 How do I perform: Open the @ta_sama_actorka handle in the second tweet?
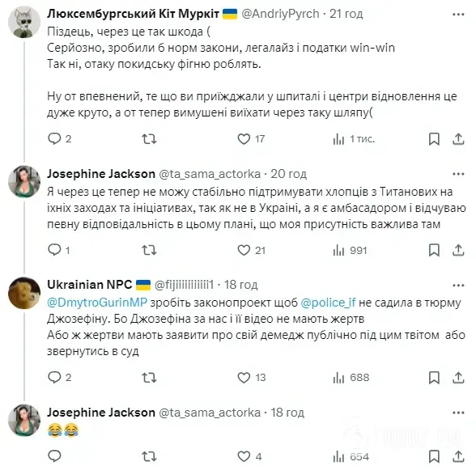210,174
